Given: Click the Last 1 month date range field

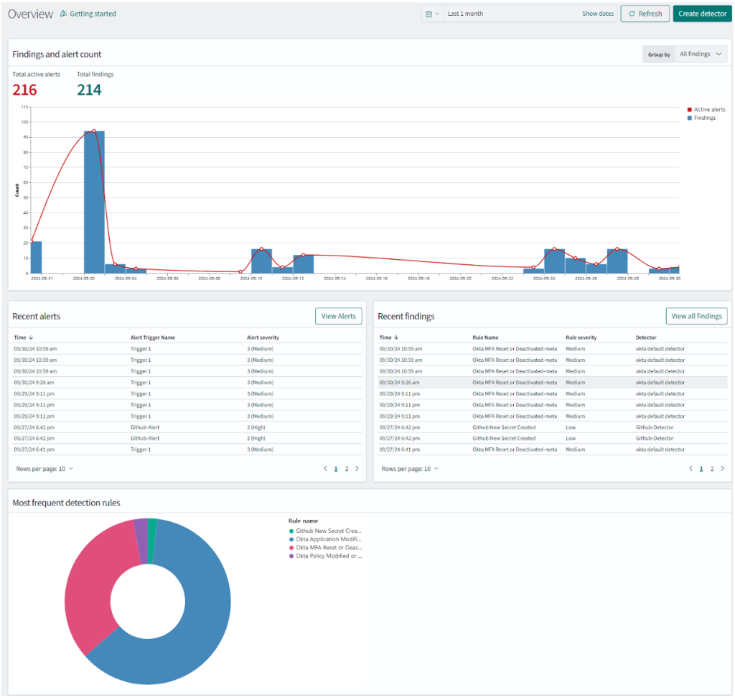Looking at the screenshot, I should tap(511, 14).
